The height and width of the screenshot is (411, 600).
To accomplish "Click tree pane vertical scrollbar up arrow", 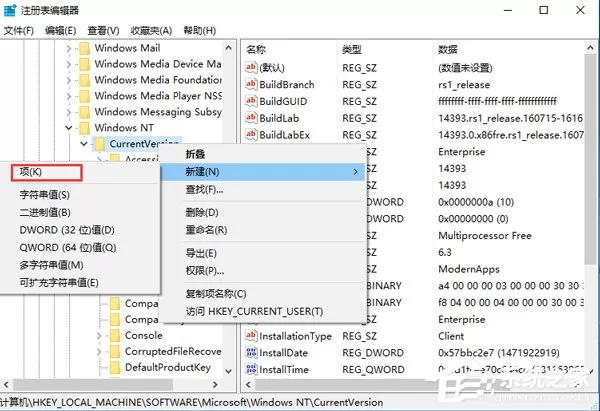I will (x=228, y=48).
